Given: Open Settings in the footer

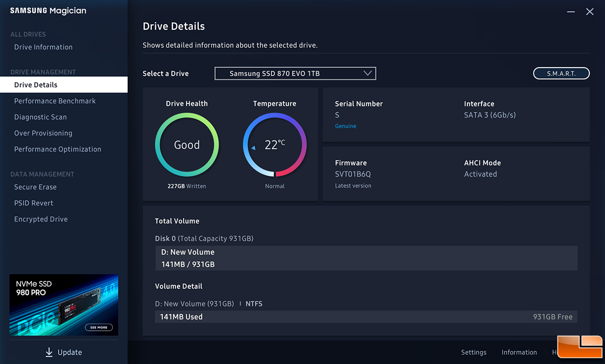Looking at the screenshot, I should (473, 352).
